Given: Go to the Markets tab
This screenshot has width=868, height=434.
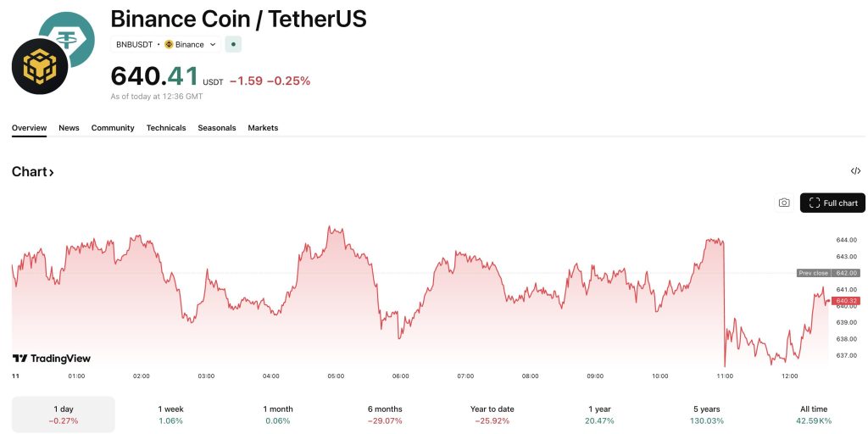Looking at the screenshot, I should [263, 128].
